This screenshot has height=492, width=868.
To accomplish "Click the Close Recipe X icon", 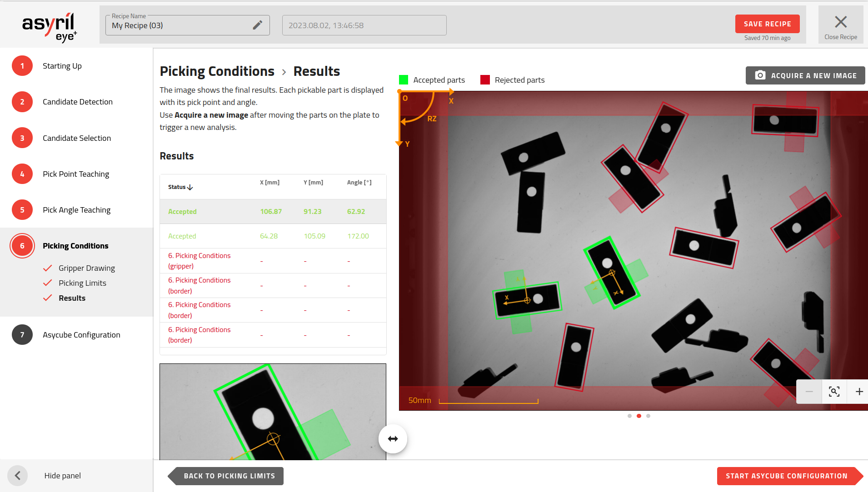I will tap(841, 22).
